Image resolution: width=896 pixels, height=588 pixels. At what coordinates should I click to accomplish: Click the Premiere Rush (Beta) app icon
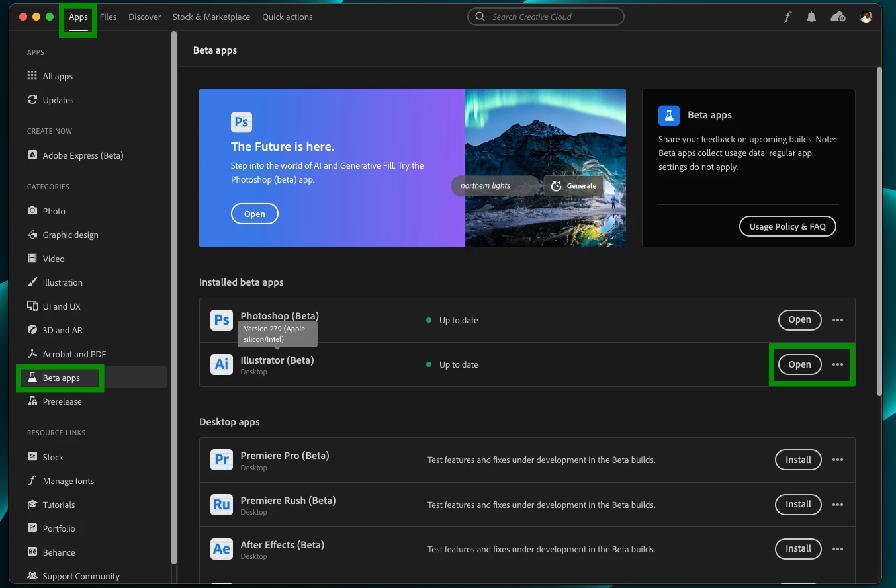click(x=222, y=504)
